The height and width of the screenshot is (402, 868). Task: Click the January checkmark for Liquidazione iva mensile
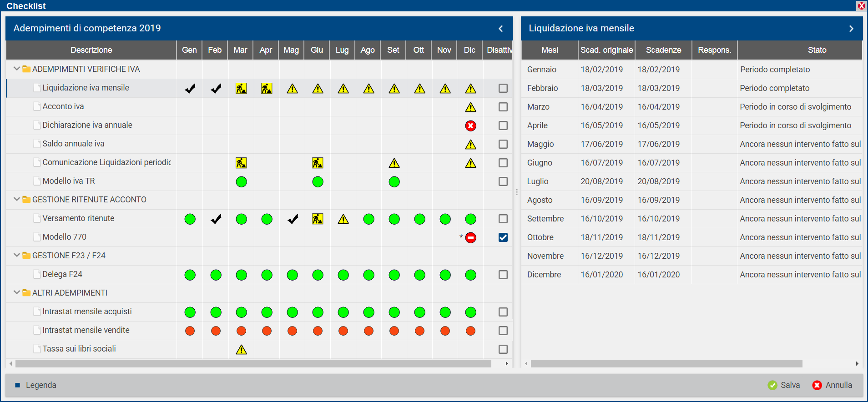click(190, 89)
